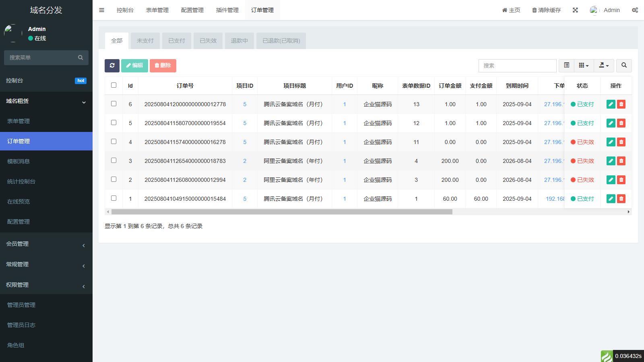Click the sidebar hamburger menu icon
Viewport: 644px width, 362px height.
(102, 10)
